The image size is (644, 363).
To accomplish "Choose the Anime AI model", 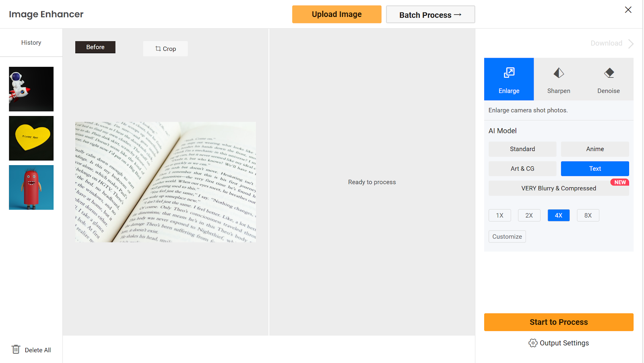I will click(x=595, y=149).
